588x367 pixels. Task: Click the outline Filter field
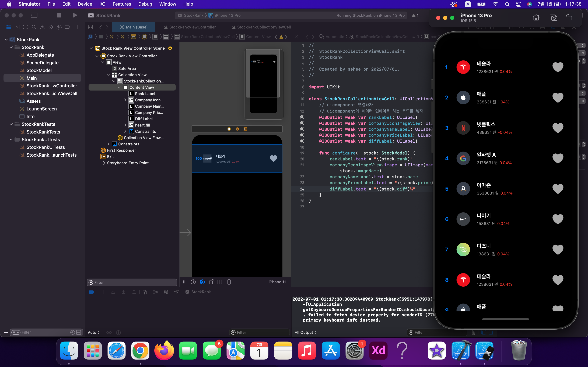[132, 282]
